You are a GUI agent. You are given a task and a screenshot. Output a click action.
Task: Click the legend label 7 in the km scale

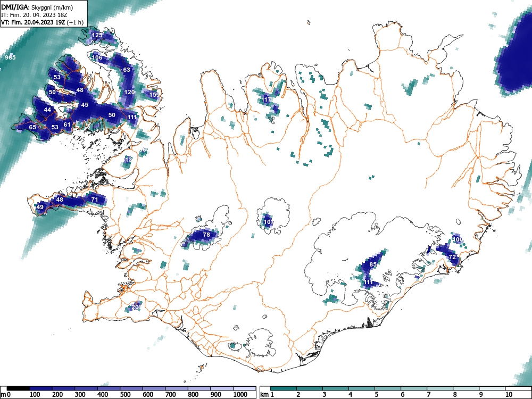click(x=429, y=395)
